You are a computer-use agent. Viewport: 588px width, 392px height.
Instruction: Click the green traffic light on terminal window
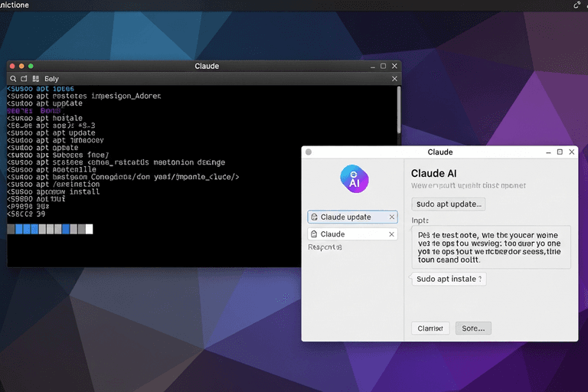coord(31,66)
